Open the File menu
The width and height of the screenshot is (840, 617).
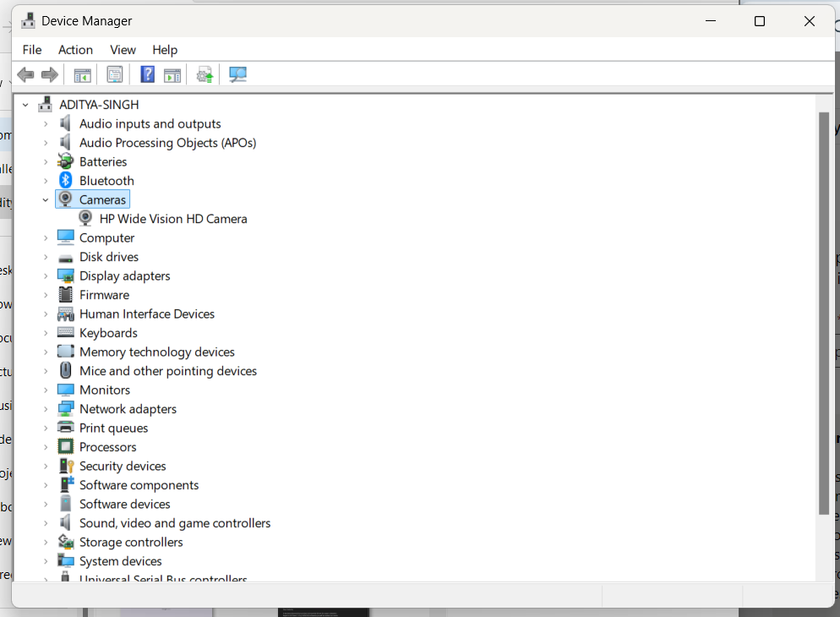tap(31, 50)
